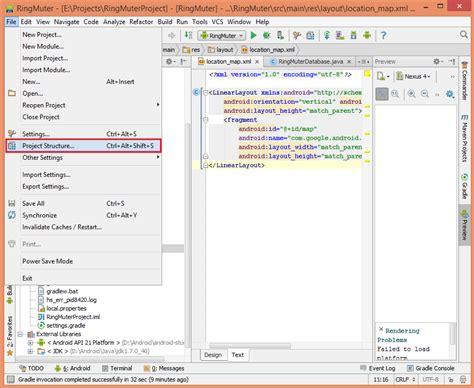Choose Project Structure from File menu
Screen dimensions: 474x388
click(x=83, y=146)
